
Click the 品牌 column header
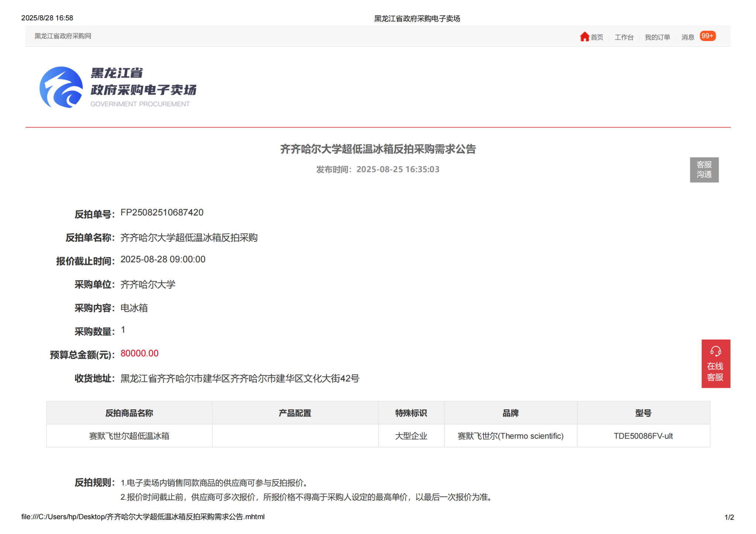coord(510,413)
